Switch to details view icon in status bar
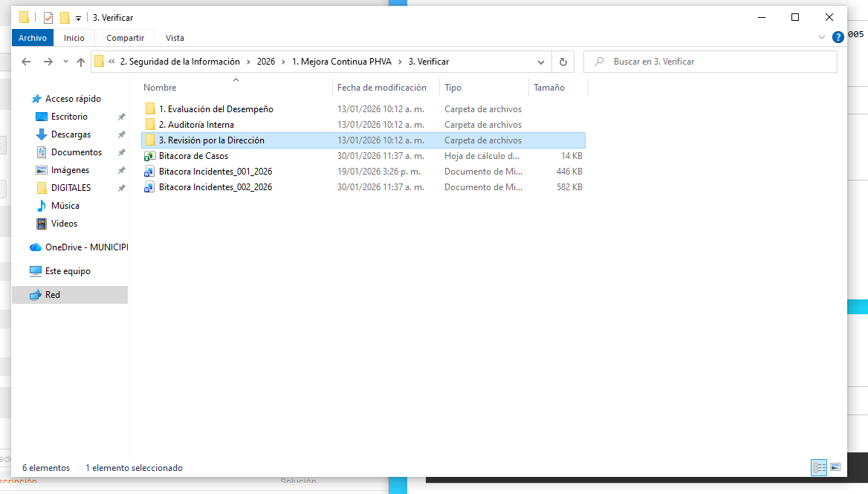868x494 pixels. pyautogui.click(x=819, y=467)
